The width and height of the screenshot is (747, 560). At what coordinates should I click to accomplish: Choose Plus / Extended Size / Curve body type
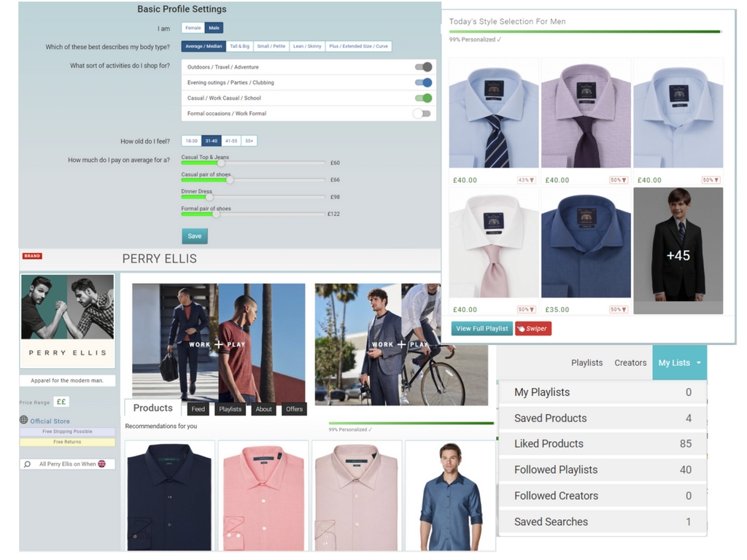coord(358,46)
